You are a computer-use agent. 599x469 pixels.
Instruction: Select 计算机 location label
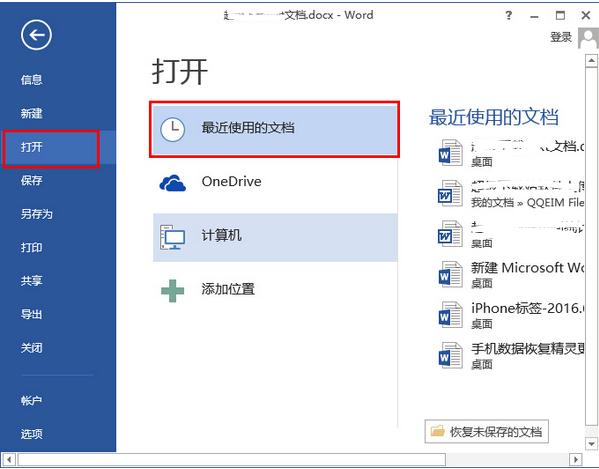coord(222,235)
